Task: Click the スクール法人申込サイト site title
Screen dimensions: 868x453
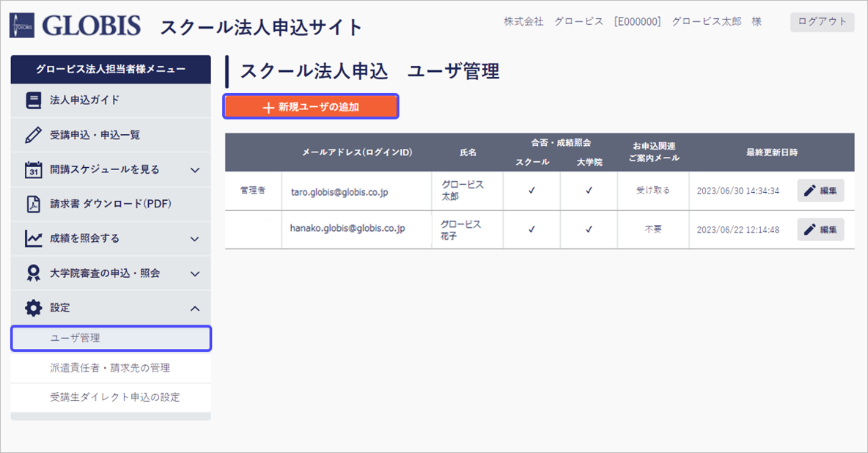Action: coord(261,27)
